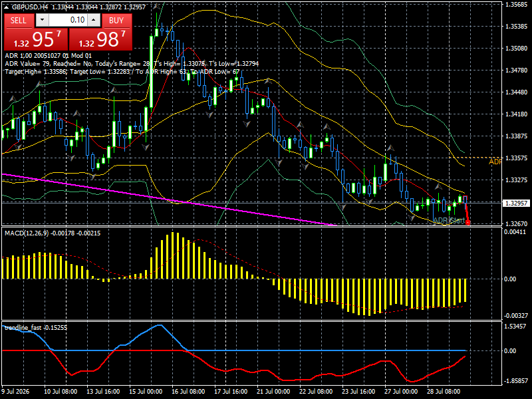The width and height of the screenshot is (532, 399).
Task: Click the -1.85857 trendline scale label
Action: pyautogui.click(x=515, y=380)
